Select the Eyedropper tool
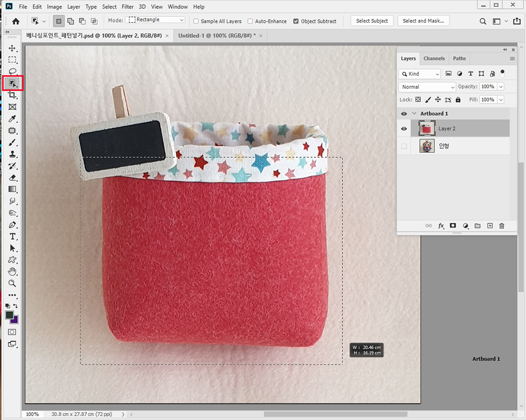Screen dimensions: 526x420 click(x=12, y=119)
